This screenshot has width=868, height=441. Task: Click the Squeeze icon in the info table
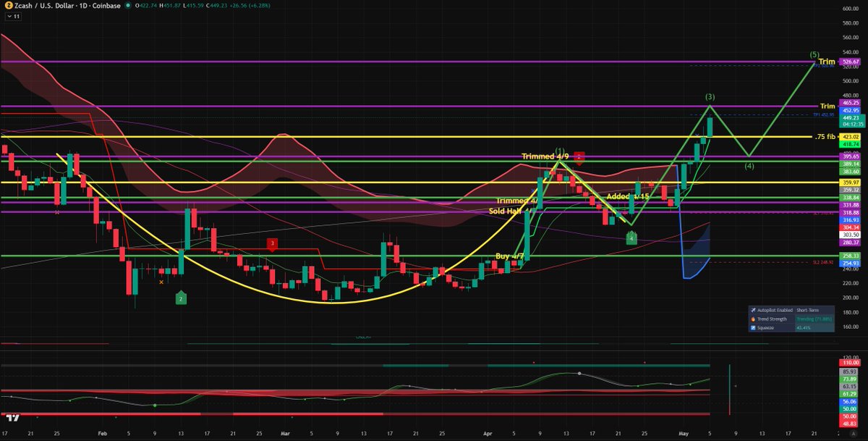[x=753, y=327]
